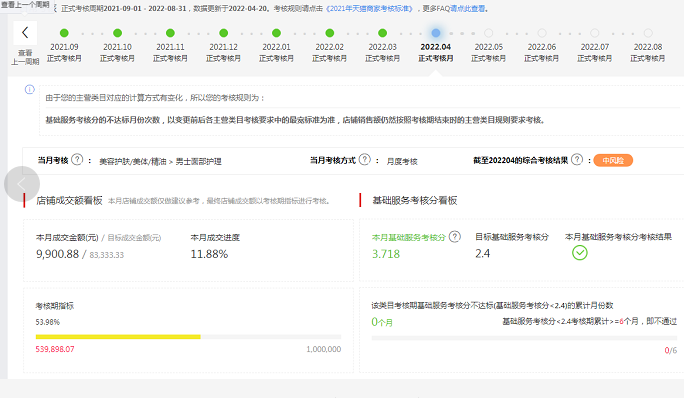Open the 2021年天猫商家考核标准 link
The image size is (684, 398).
tap(369, 9)
